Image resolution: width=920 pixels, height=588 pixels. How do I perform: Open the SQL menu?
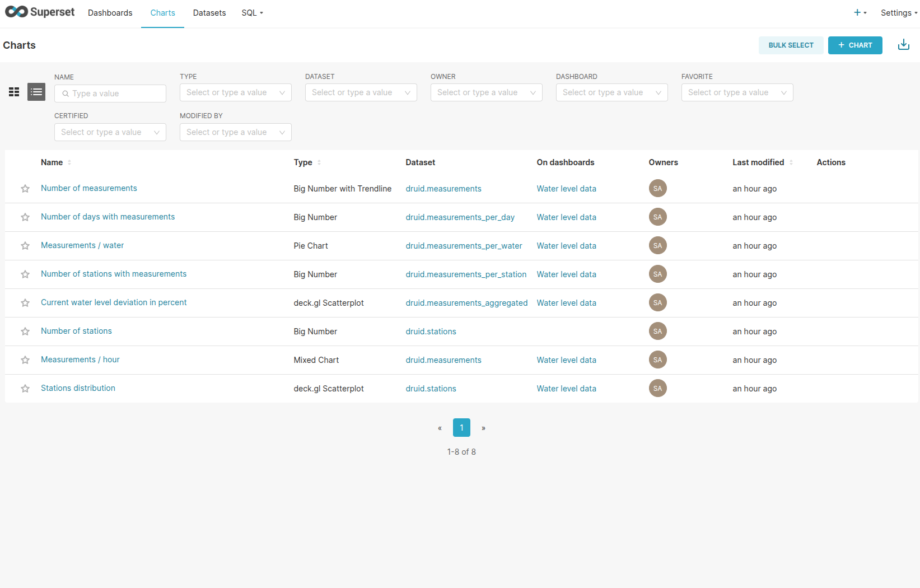pos(252,13)
